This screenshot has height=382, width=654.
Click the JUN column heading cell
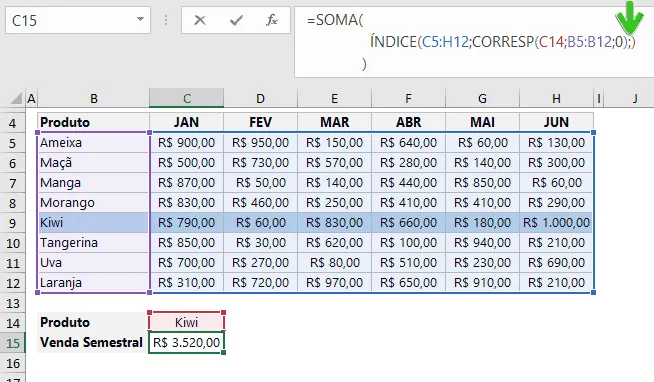556,122
